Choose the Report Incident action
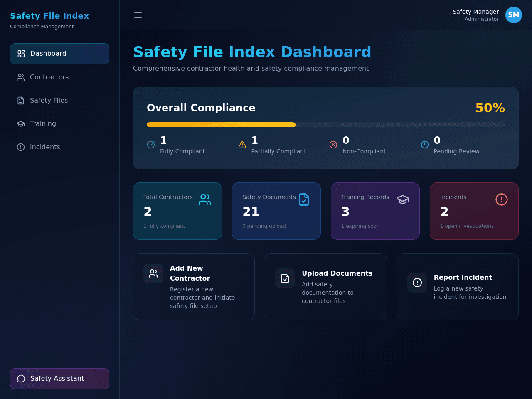This screenshot has height=399, width=532. click(x=458, y=287)
